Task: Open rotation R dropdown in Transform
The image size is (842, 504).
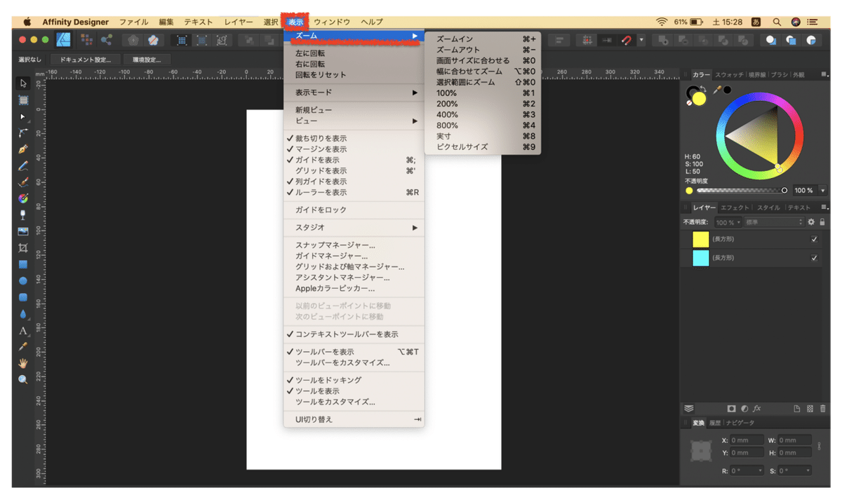Action: pos(761,471)
